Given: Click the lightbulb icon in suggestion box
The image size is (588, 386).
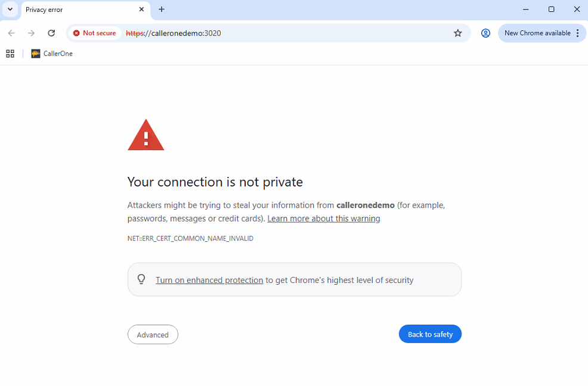Looking at the screenshot, I should [141, 279].
